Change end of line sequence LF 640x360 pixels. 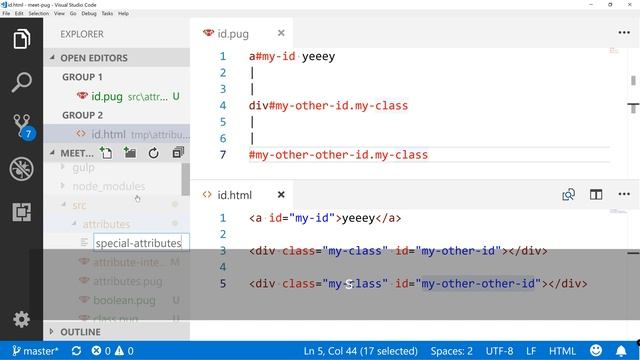pyautogui.click(x=531, y=351)
